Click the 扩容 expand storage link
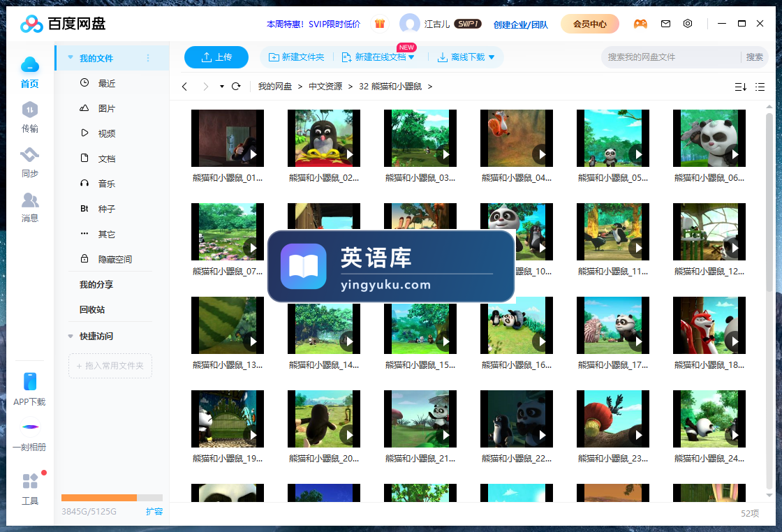The height and width of the screenshot is (532, 782). (154, 512)
